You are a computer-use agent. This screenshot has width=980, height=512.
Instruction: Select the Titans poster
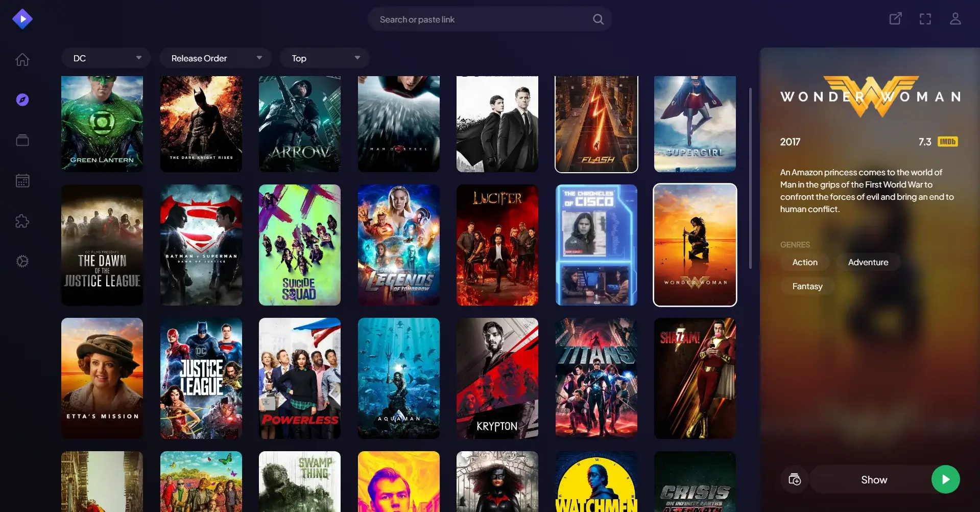596,378
